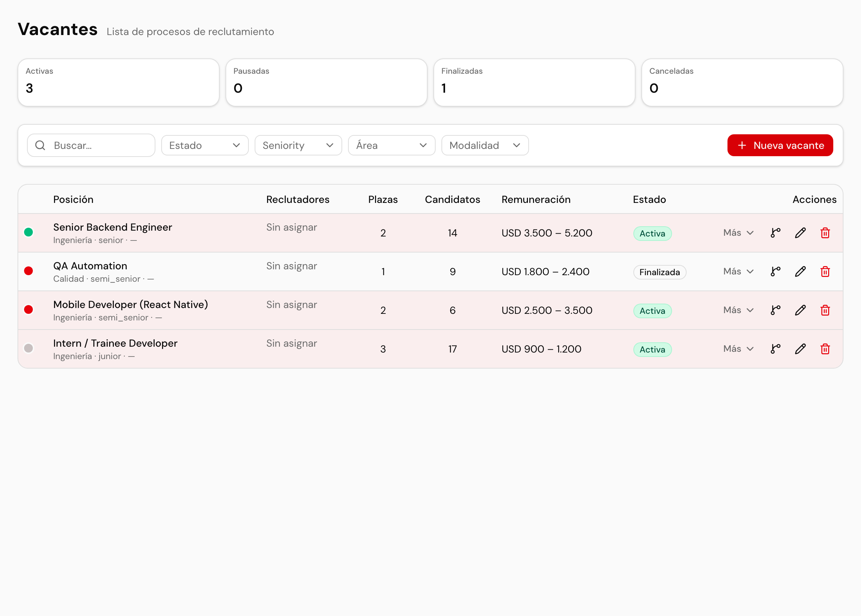The height and width of the screenshot is (616, 861).
Task: Open Senior Backend Engineer position title
Action: (x=113, y=227)
